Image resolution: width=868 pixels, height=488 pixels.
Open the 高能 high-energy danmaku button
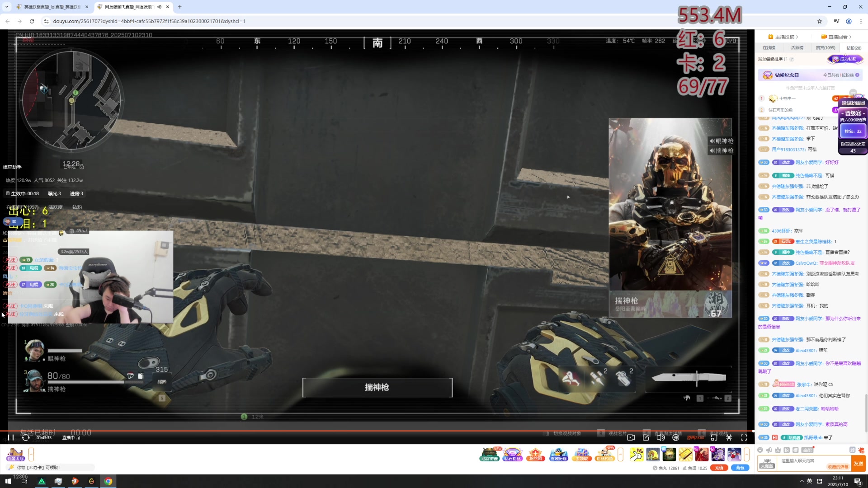click(x=807, y=450)
